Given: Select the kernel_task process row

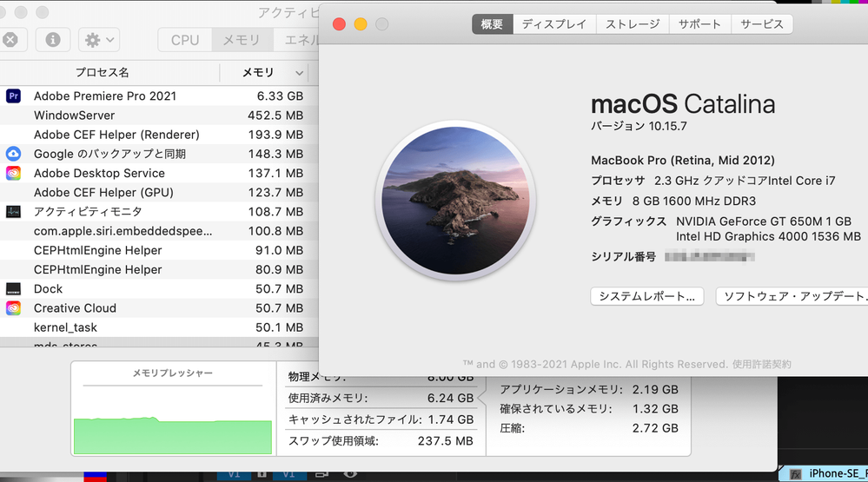Looking at the screenshot, I should pyautogui.click(x=159, y=327).
